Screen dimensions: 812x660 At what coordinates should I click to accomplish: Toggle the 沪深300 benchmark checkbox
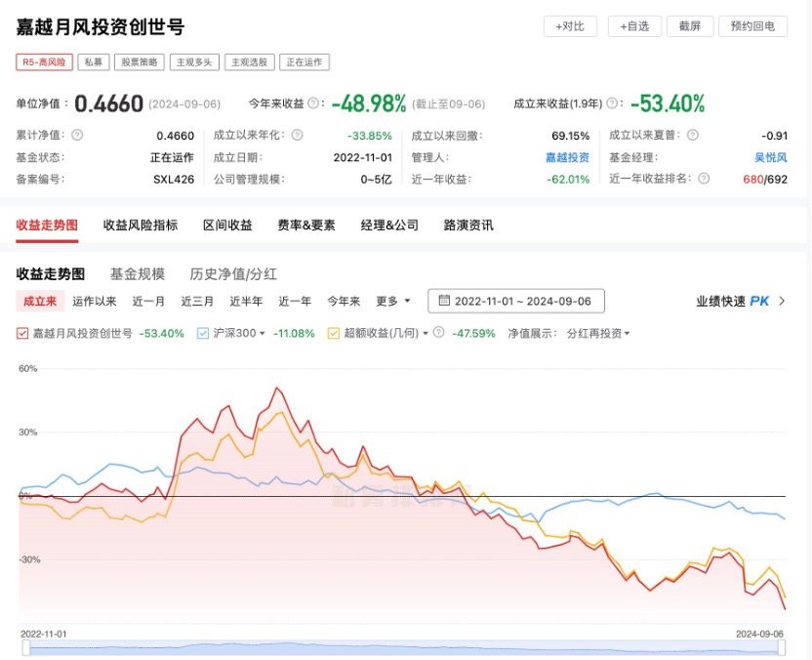203,333
